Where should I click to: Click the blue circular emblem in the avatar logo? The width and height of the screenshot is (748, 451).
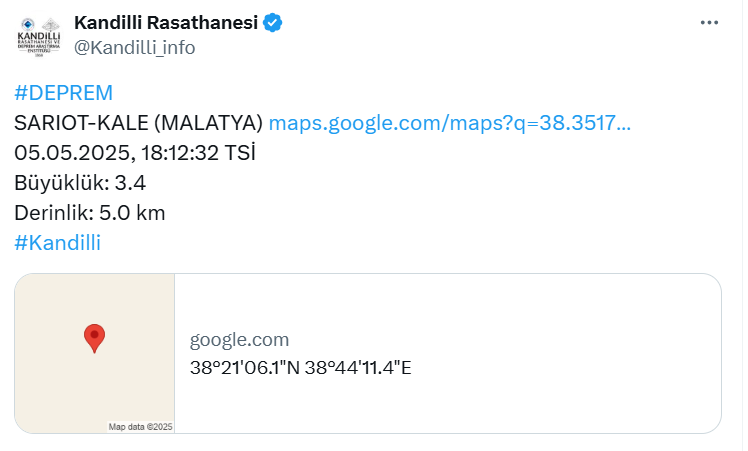pos(28,24)
